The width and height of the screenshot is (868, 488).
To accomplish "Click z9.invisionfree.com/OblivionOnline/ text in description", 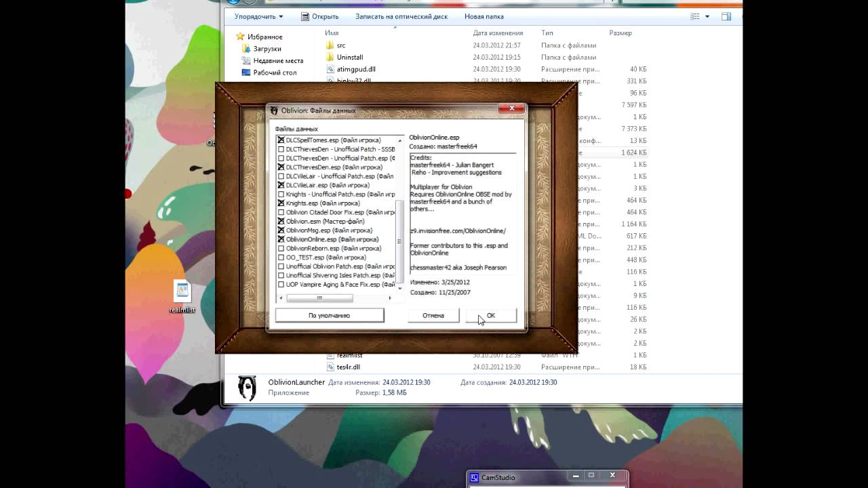I will [458, 231].
